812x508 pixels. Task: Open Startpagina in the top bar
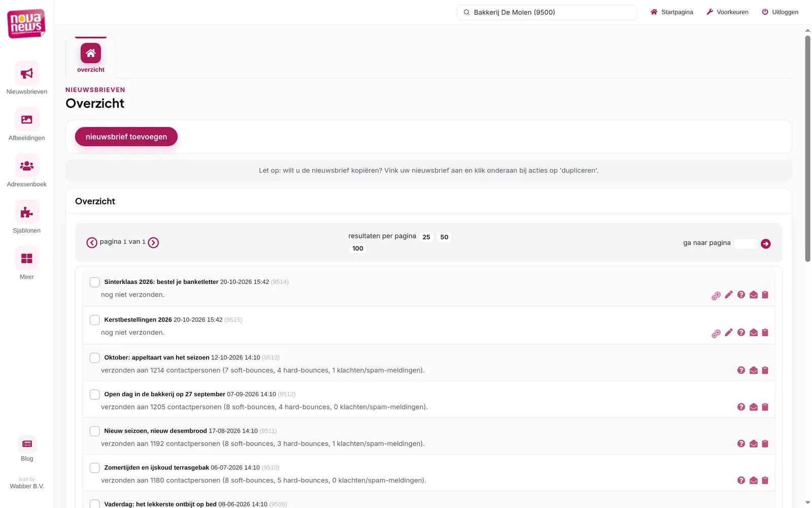tap(671, 12)
